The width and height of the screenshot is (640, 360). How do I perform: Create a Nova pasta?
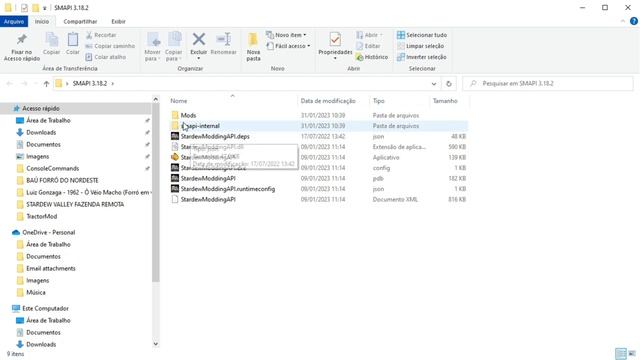(253, 47)
